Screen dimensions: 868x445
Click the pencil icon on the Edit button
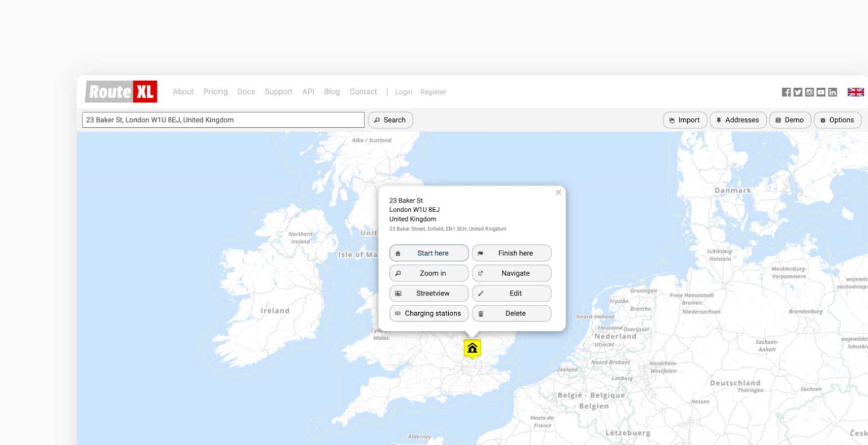481,293
